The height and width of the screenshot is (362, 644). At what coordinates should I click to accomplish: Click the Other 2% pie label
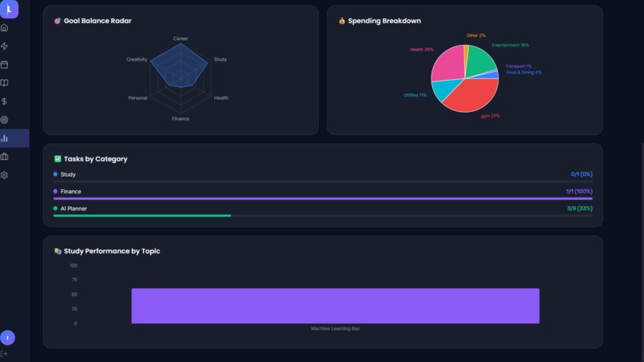coord(476,35)
